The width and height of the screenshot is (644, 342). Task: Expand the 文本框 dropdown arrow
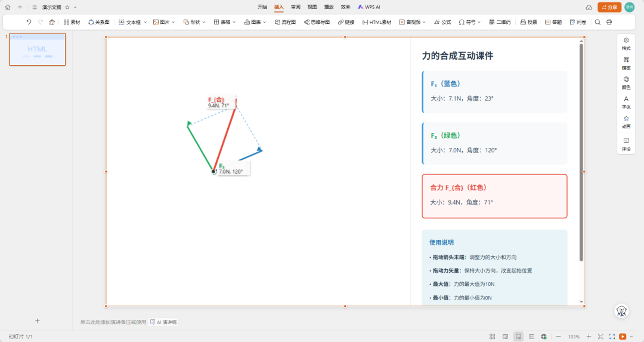(x=145, y=22)
